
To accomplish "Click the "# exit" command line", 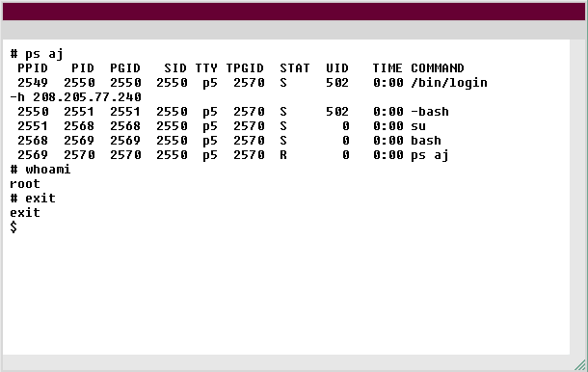I will tap(33, 199).
